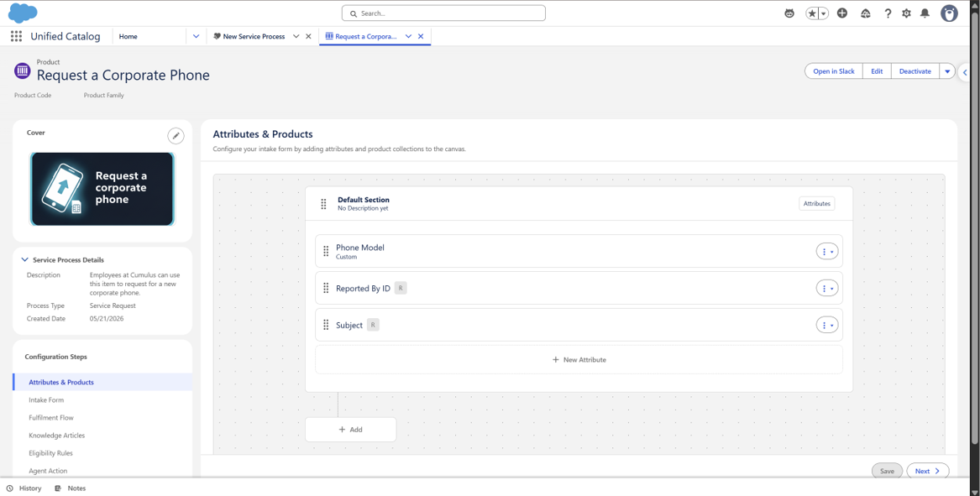Viewport: 980px width, 496px height.
Task: Open the Setup gear icon
Action: pos(906,13)
